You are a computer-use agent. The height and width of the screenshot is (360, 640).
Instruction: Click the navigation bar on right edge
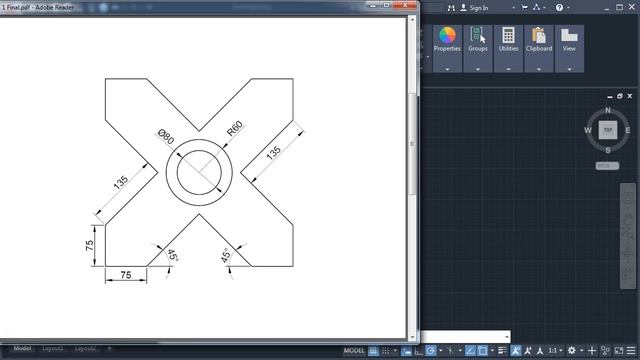point(628,236)
